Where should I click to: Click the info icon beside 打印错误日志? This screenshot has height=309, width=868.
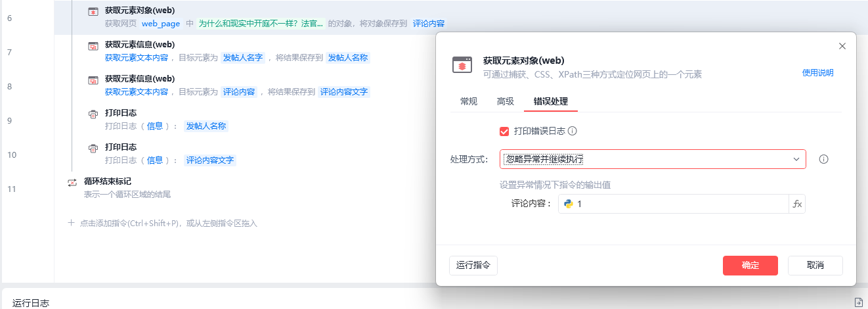click(572, 131)
